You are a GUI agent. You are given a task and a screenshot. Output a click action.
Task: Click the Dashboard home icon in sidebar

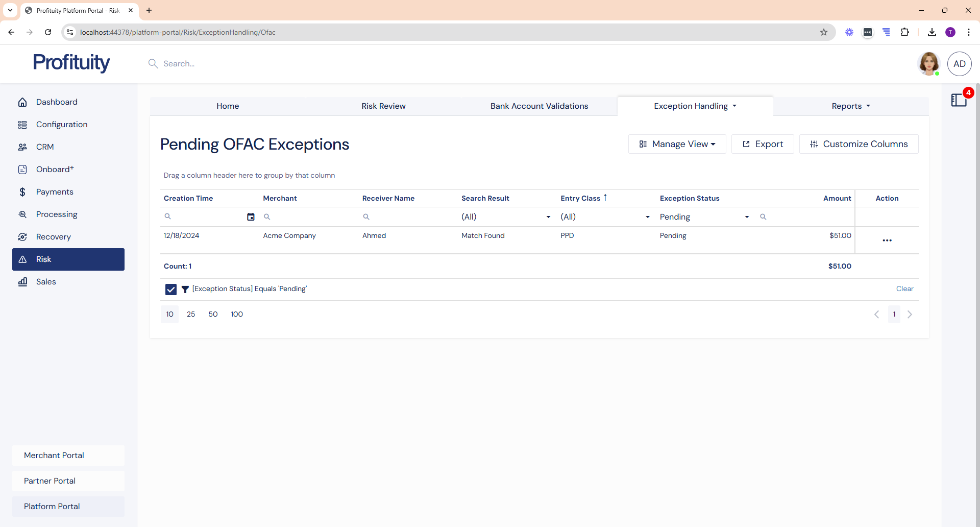click(x=22, y=102)
